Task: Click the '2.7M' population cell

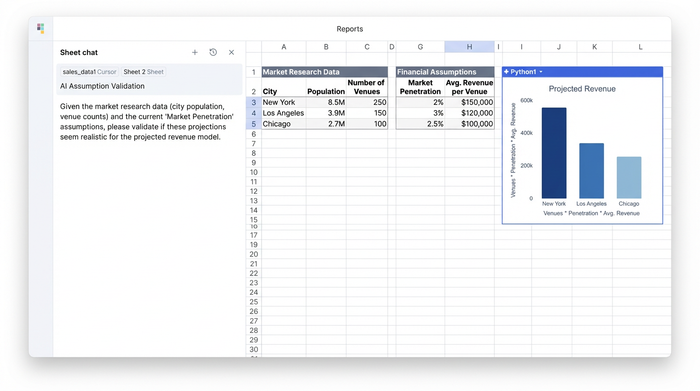Action: point(326,124)
